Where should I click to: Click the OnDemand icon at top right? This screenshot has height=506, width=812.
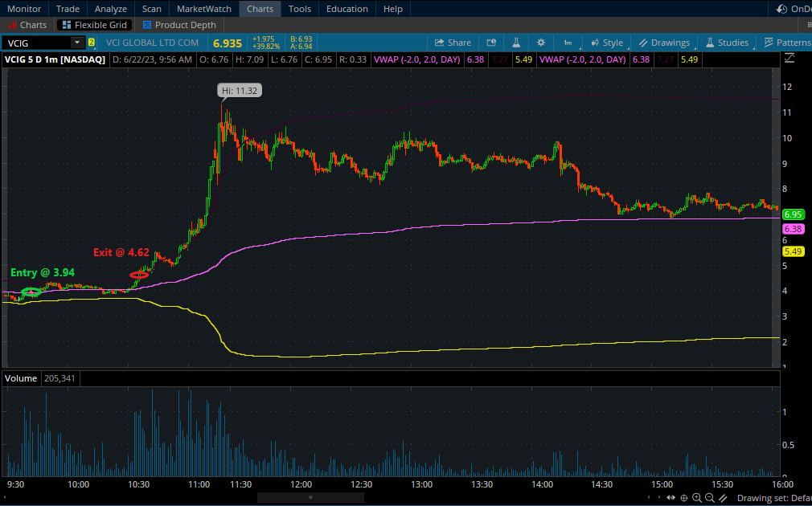[x=782, y=9]
